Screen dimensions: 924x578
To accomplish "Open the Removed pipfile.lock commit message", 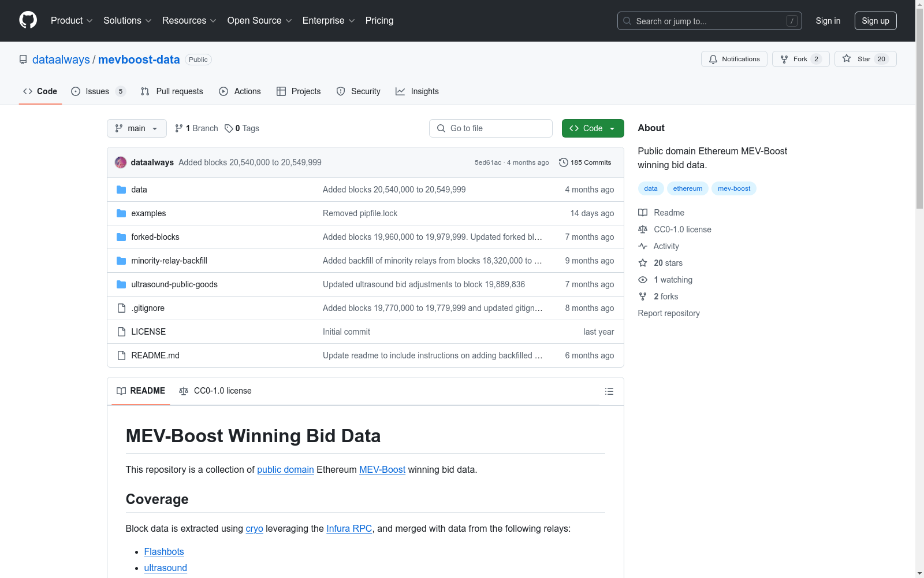I will click(x=360, y=213).
